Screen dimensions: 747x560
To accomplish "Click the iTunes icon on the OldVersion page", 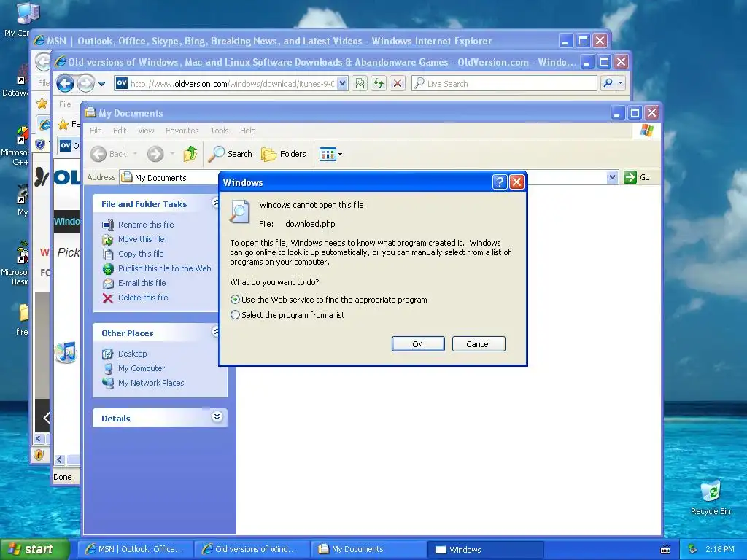I will [x=66, y=352].
